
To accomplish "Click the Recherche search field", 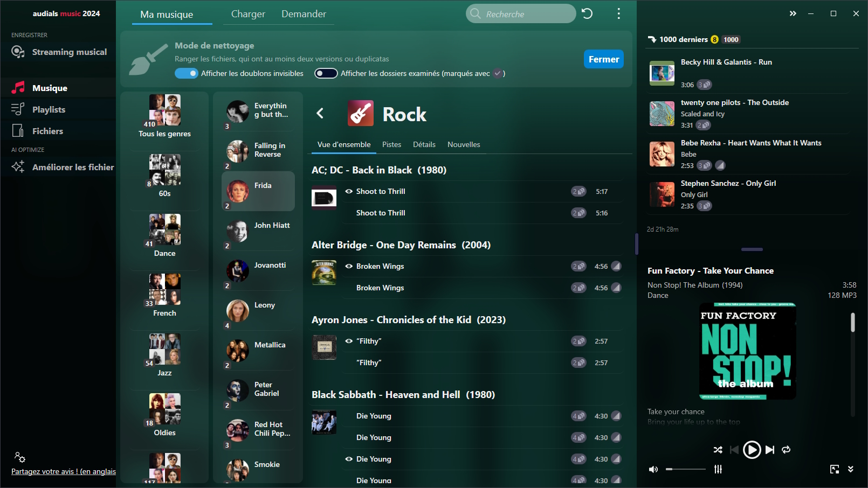I will point(521,13).
